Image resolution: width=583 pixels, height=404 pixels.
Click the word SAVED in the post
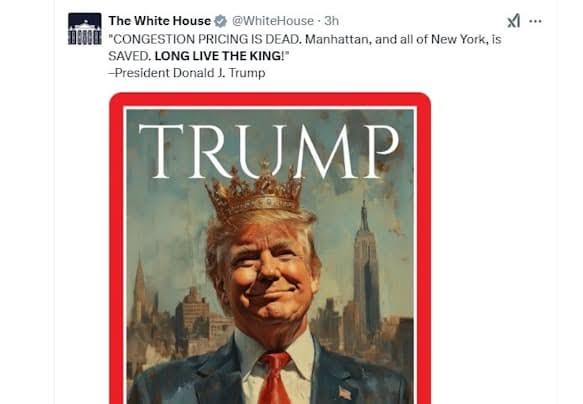pyautogui.click(x=129, y=56)
